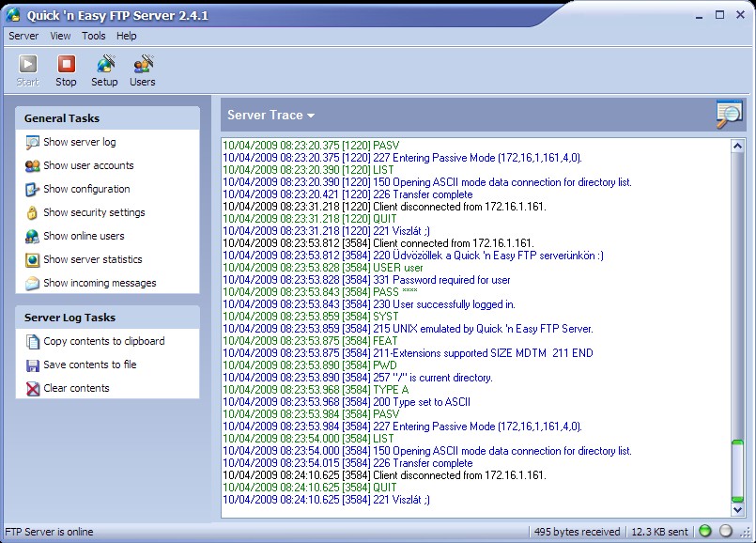756x543 pixels.
Task: Open the Setup toolbar icon
Action: pyautogui.click(x=105, y=64)
